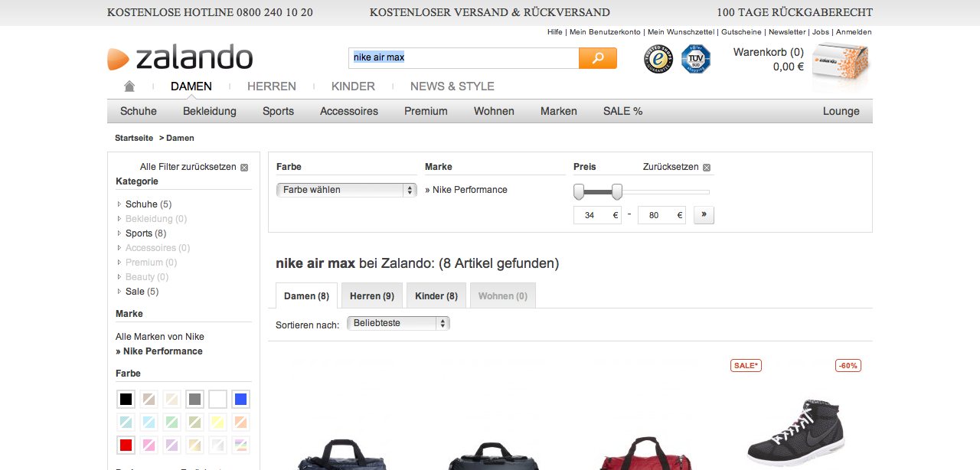
Task: Open the Beliebteste sort dropdown
Action: click(x=398, y=324)
